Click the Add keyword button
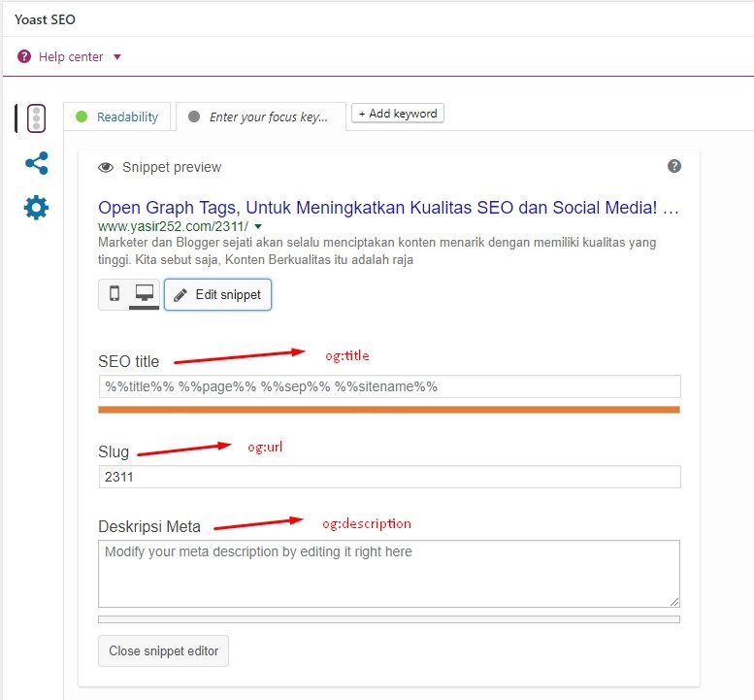Image resolution: width=754 pixels, height=700 pixels. (x=398, y=114)
